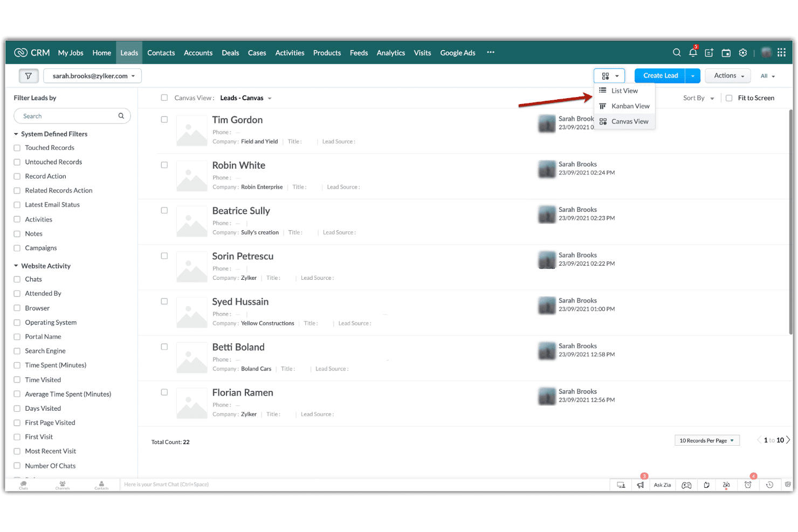The width and height of the screenshot is (798, 532).
Task: Go to the next page arrow
Action: (x=788, y=440)
